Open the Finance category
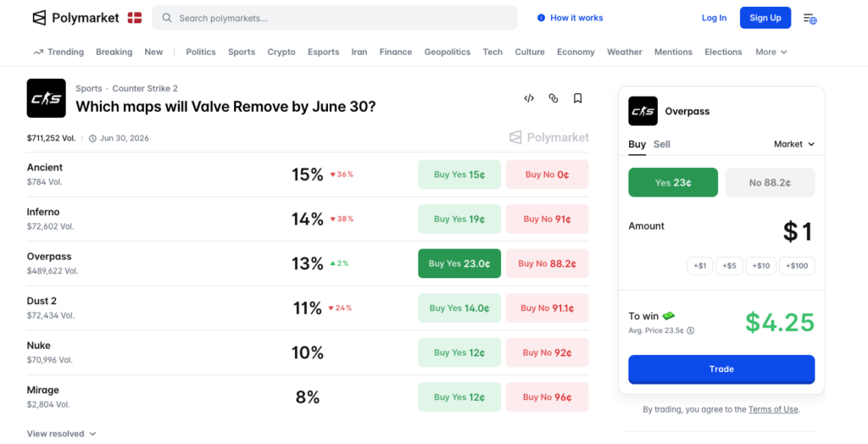Screen dimensions: 868x444 pos(396,52)
